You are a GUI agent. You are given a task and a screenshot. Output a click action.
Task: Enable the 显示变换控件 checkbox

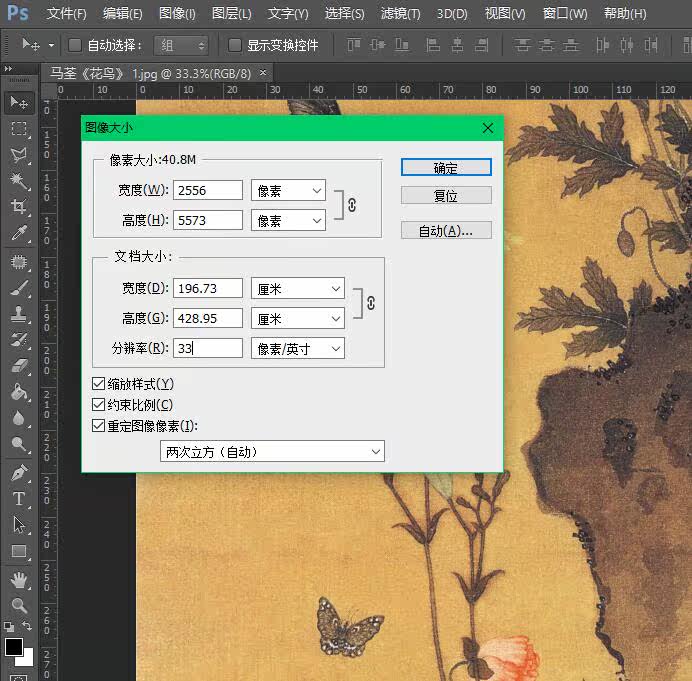coord(234,45)
